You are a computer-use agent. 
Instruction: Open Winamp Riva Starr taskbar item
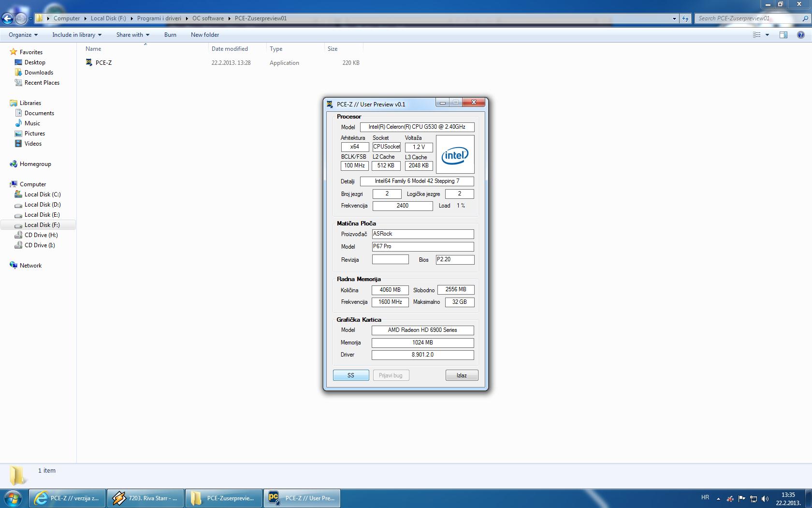click(145, 498)
